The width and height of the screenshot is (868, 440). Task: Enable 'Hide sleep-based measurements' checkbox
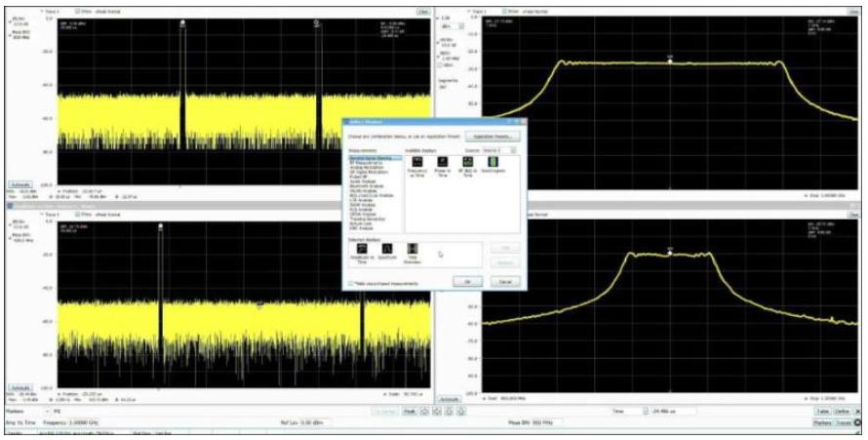(351, 283)
